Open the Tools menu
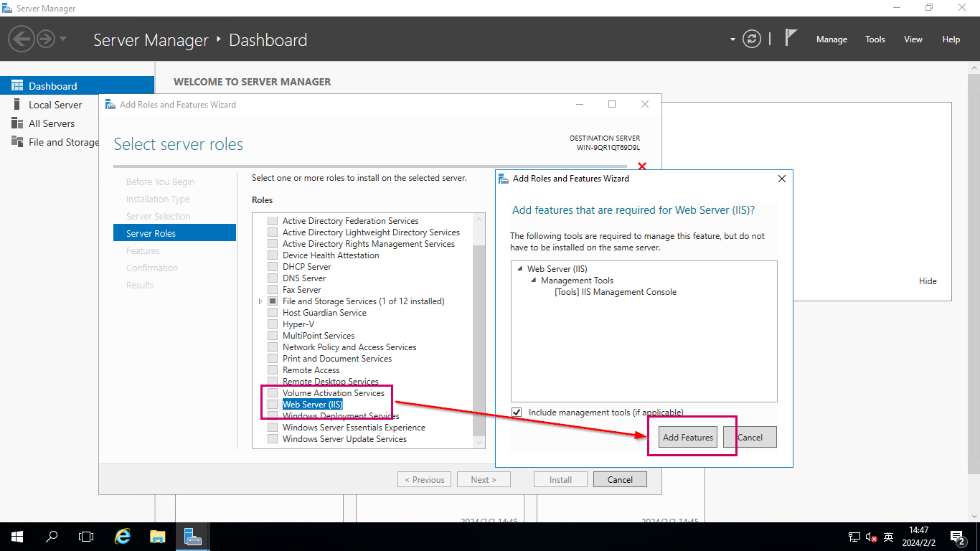The image size is (980, 551). tap(875, 39)
